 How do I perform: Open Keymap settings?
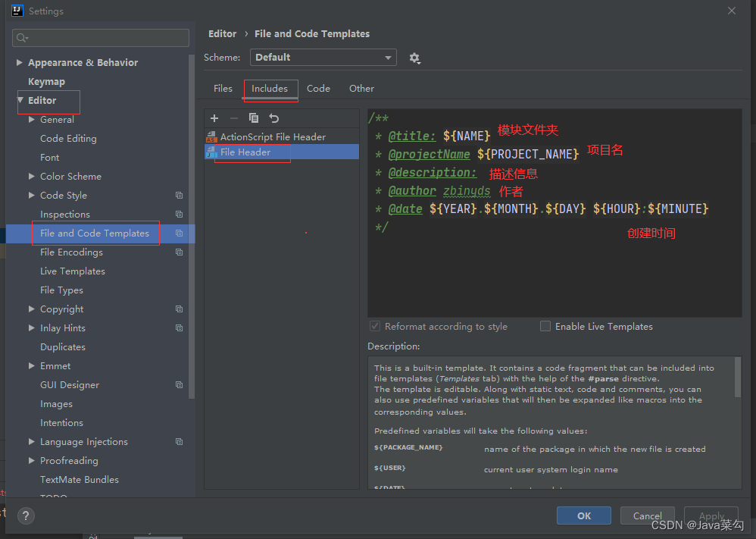(x=46, y=82)
